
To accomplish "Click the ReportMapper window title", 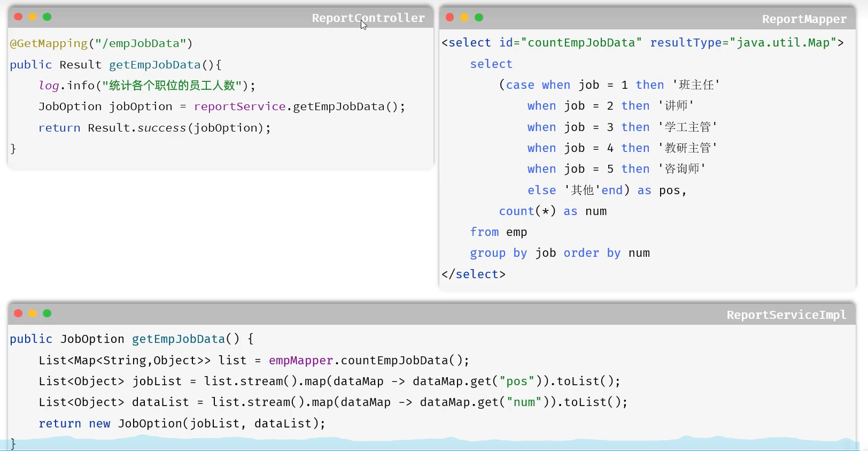I will [804, 19].
